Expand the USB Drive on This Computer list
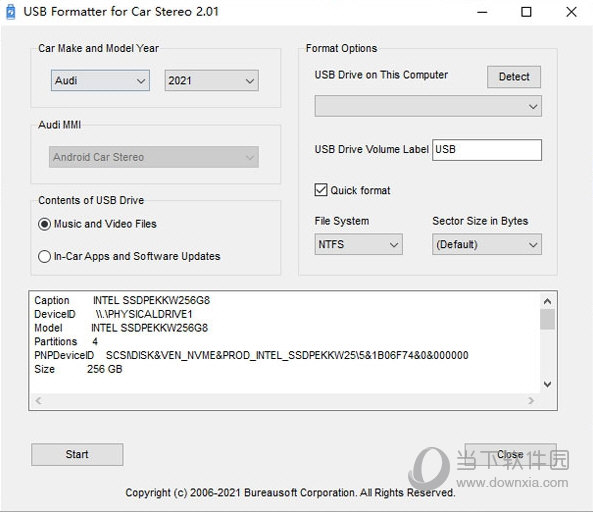Screen dimensions: 593x512 tap(428, 106)
